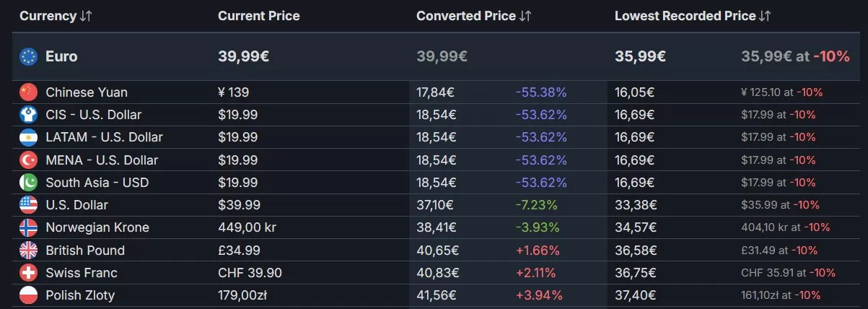Click the CIS region flag icon
This screenshot has height=309, width=868.
tap(28, 115)
